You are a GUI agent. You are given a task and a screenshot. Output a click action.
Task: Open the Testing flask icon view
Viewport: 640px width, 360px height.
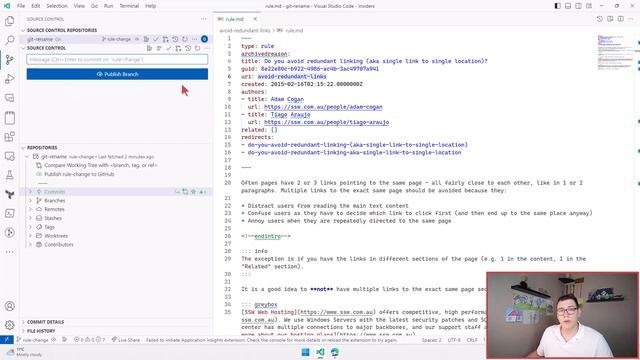click(x=9, y=175)
